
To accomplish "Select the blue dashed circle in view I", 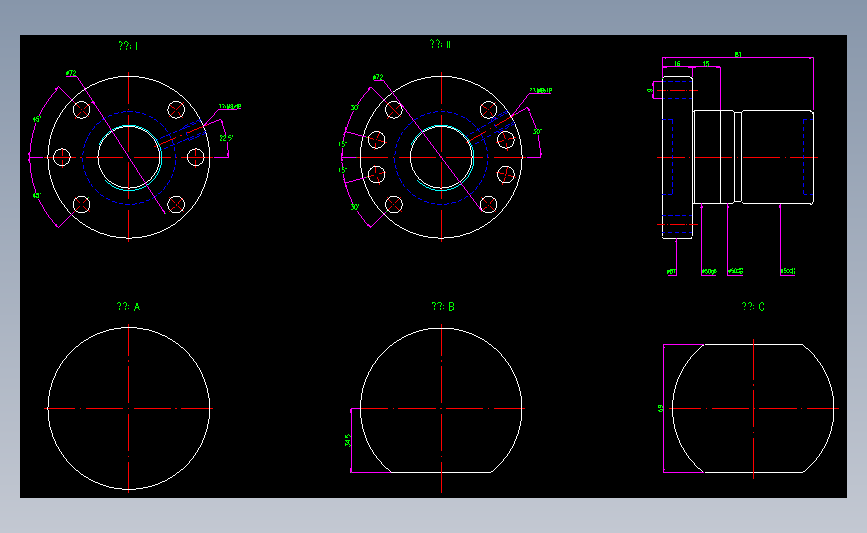I will pyautogui.click(x=129, y=158).
